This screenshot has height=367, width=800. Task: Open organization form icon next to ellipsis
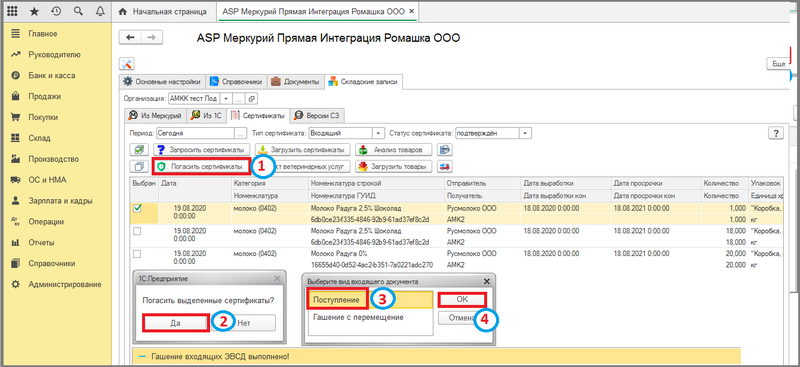click(253, 99)
